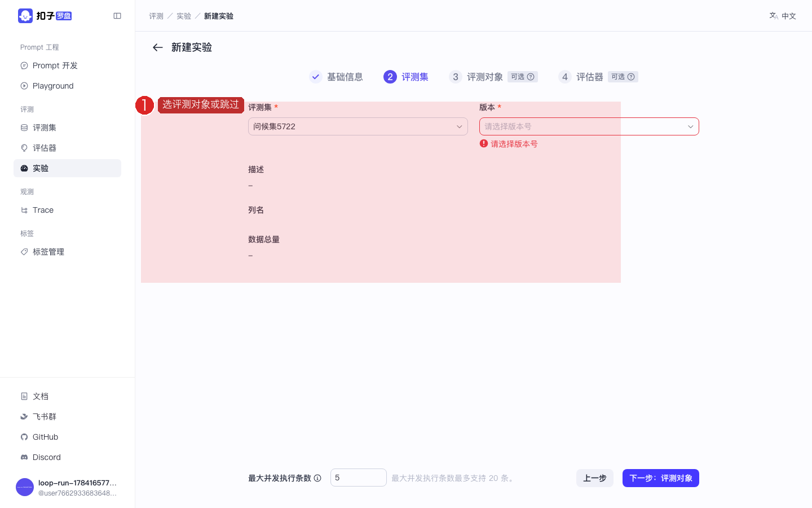Click the 请选择版本号 error message
812x508 pixels.
514,144
